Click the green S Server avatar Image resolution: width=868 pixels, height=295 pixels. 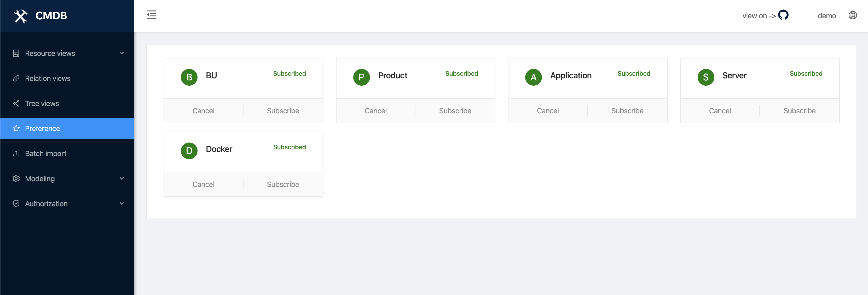[x=705, y=77]
